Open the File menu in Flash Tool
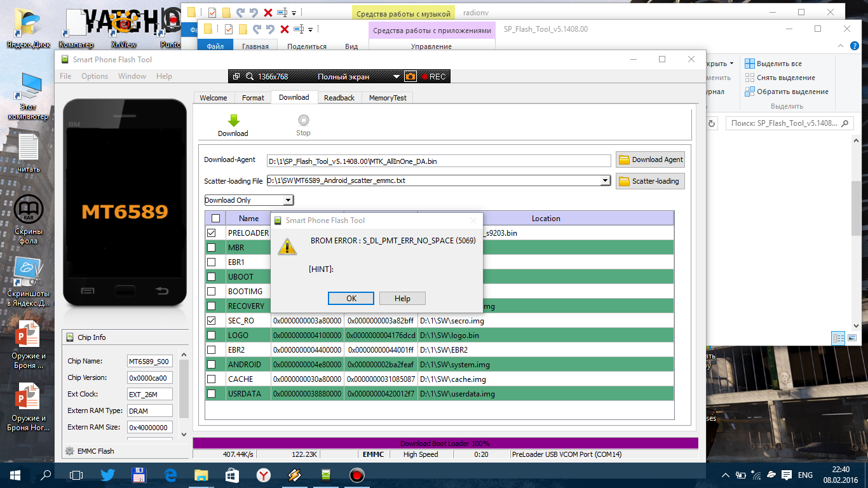This screenshot has height=488, width=868. 65,76
